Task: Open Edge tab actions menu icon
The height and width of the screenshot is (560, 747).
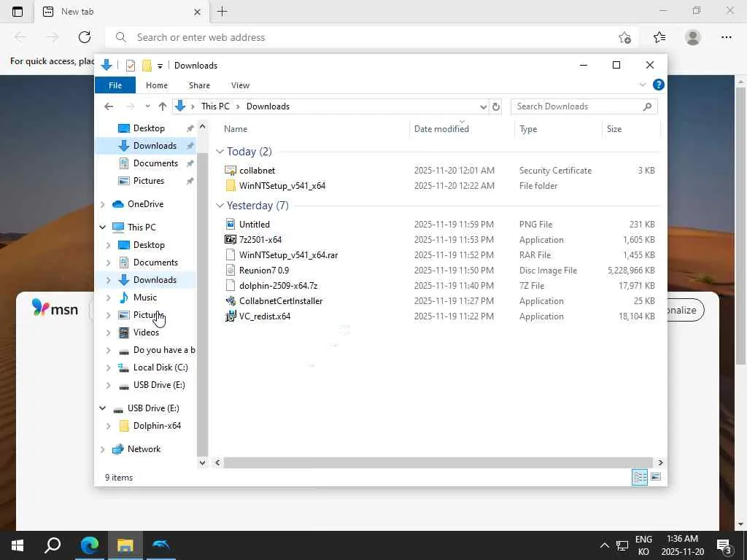Action: [18, 12]
